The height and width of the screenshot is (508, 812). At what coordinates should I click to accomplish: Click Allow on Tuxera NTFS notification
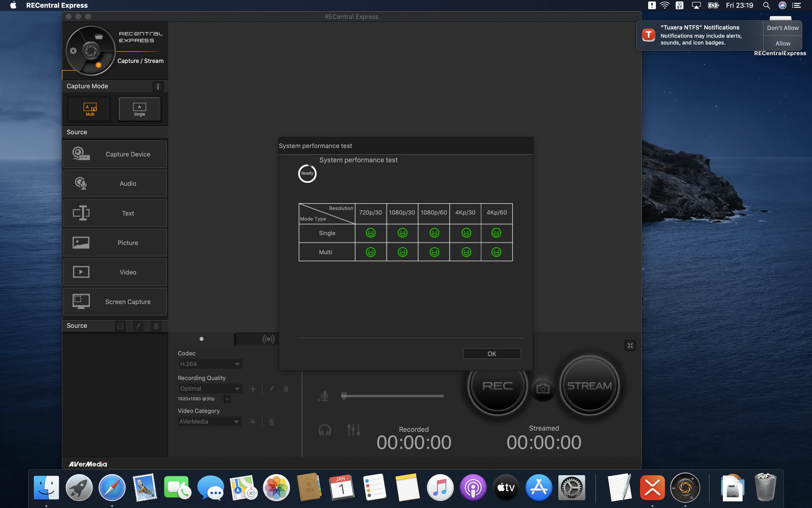tap(783, 43)
